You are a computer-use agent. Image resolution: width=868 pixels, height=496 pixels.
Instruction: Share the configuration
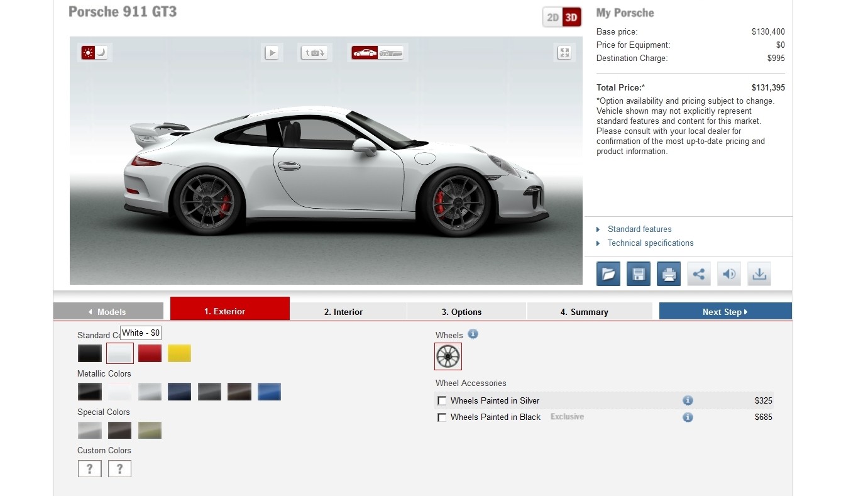pyautogui.click(x=699, y=274)
